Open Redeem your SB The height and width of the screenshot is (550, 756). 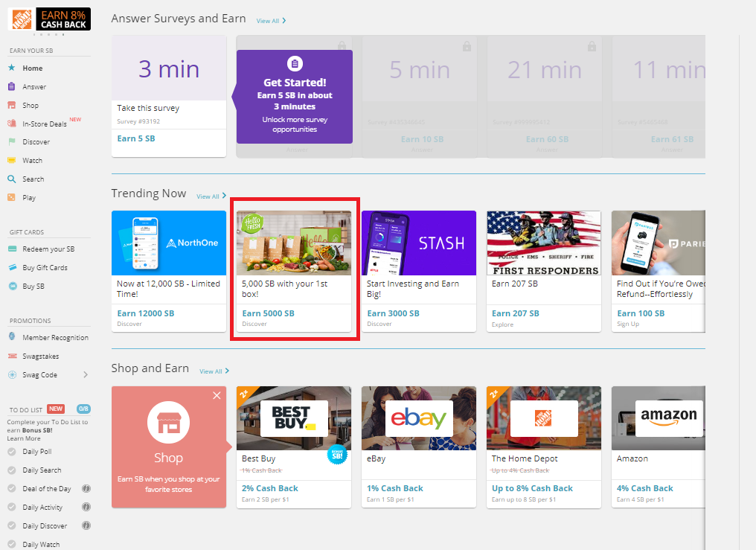[x=48, y=249]
